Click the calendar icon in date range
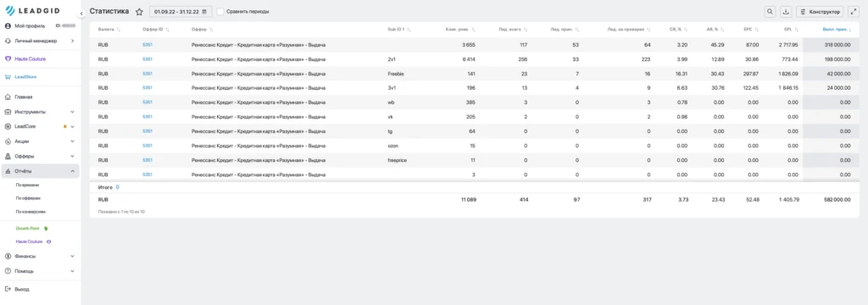This screenshot has width=868, height=305. tap(205, 12)
